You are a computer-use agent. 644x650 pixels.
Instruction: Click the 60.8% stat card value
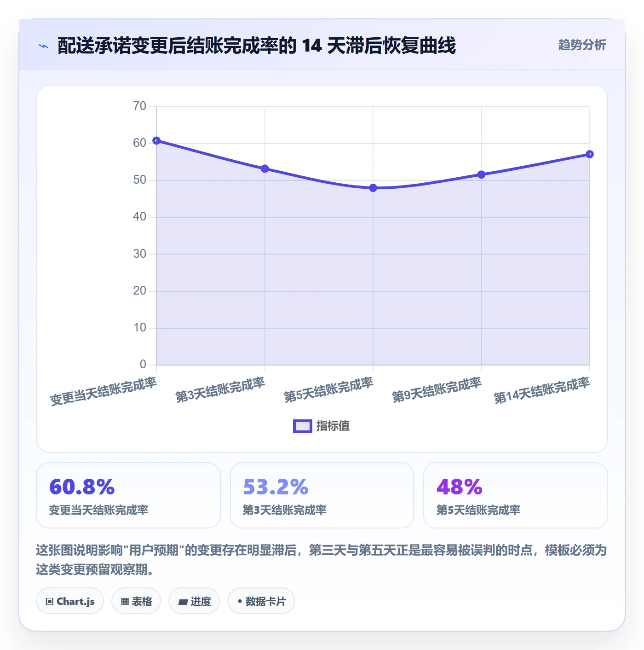coord(82,487)
